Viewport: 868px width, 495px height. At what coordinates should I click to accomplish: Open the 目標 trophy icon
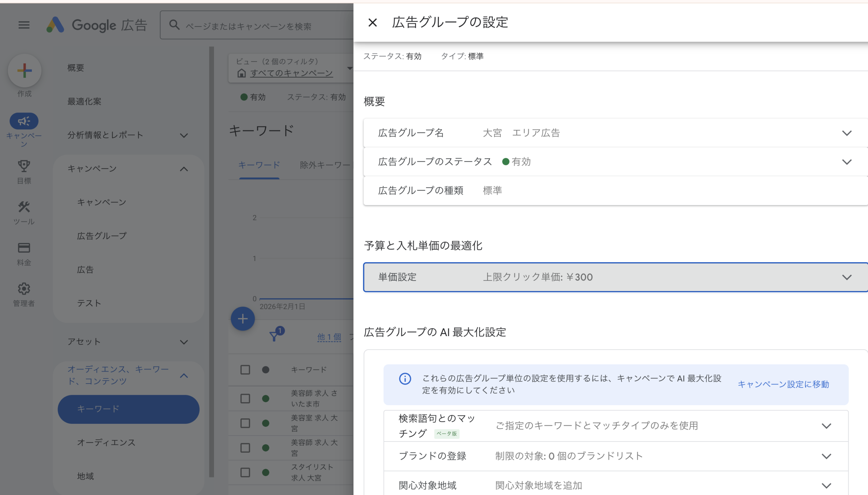point(24,166)
